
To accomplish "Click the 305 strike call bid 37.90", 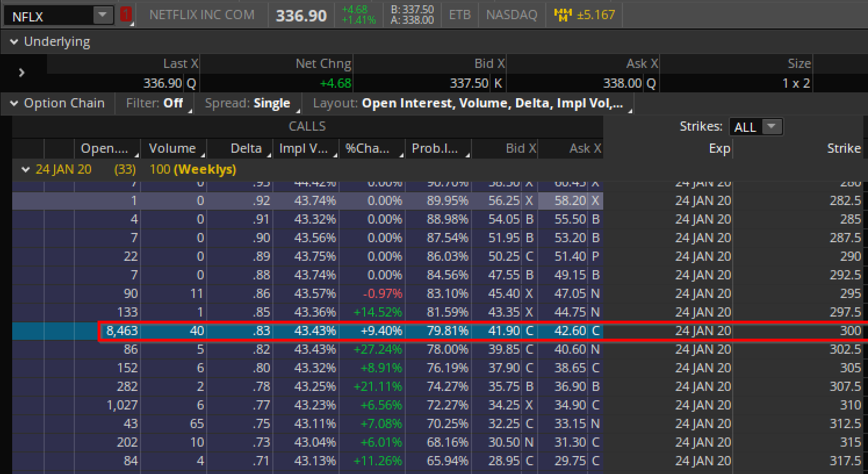I will pos(504,368).
